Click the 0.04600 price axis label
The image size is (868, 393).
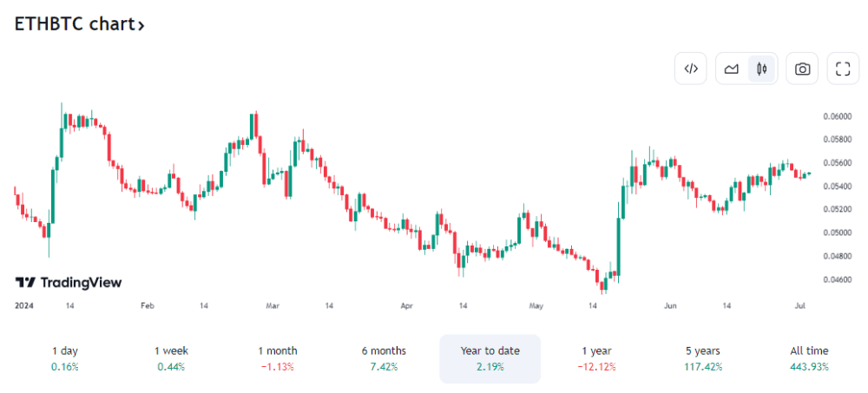837,279
